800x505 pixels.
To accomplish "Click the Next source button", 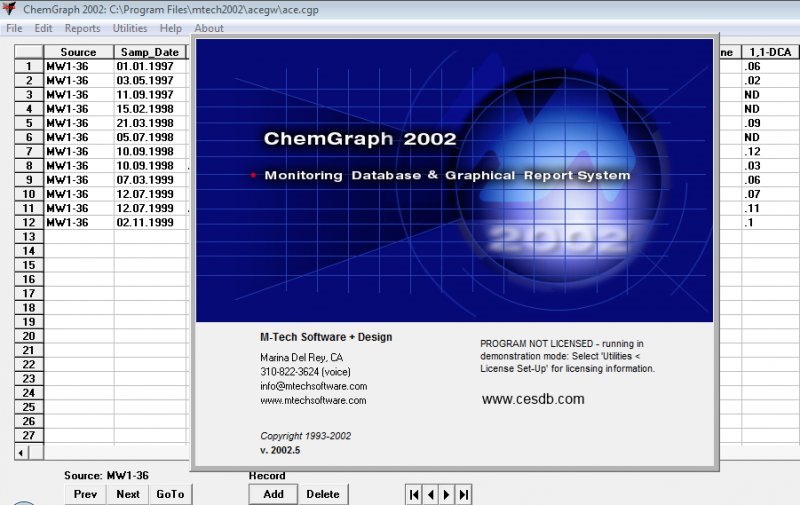I will coord(128,494).
